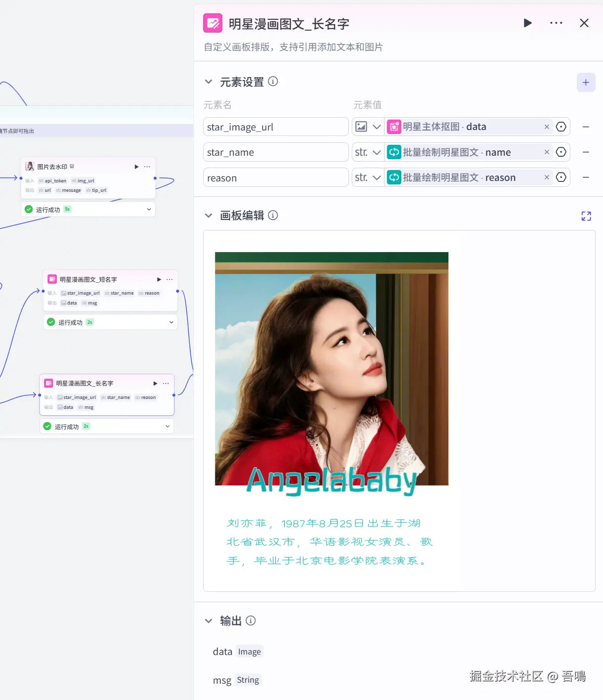
Task: Select the 图片去水印 node title
Action: (52, 167)
